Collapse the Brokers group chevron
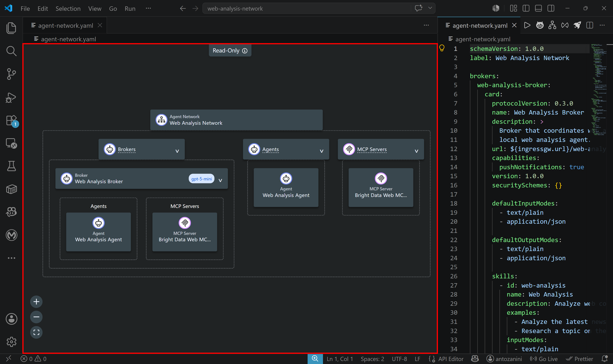613x364 pixels. click(177, 151)
